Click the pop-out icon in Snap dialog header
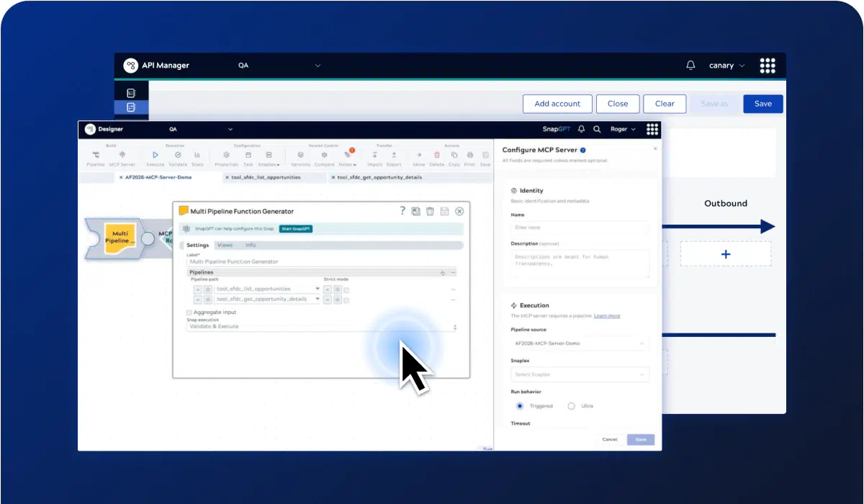This screenshot has width=864, height=504. tap(415, 211)
